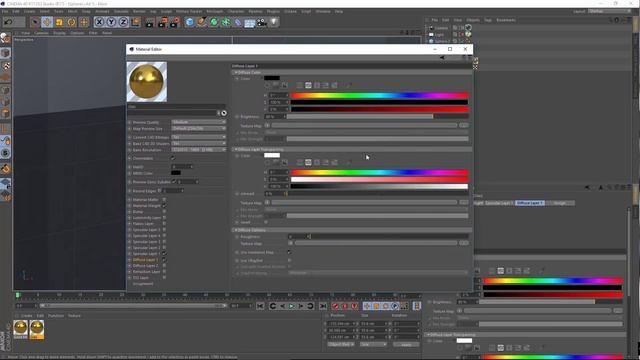Screen dimensions: 640x360
Task: Click the Diffuse Color Brightness slider
Action: pos(378,117)
